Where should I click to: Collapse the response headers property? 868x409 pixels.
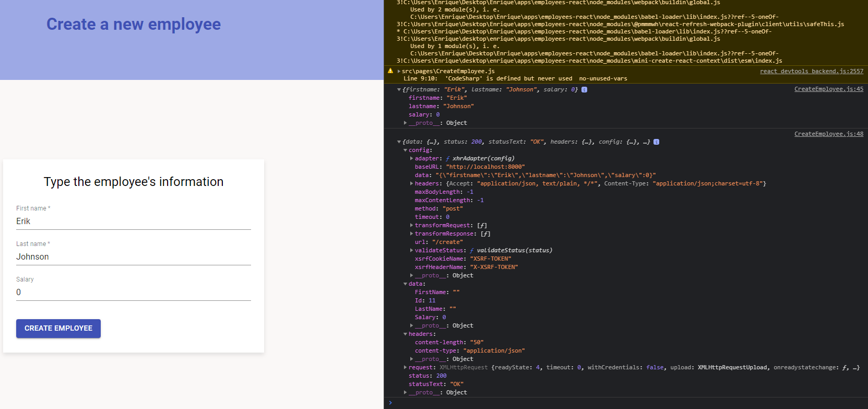[406, 334]
